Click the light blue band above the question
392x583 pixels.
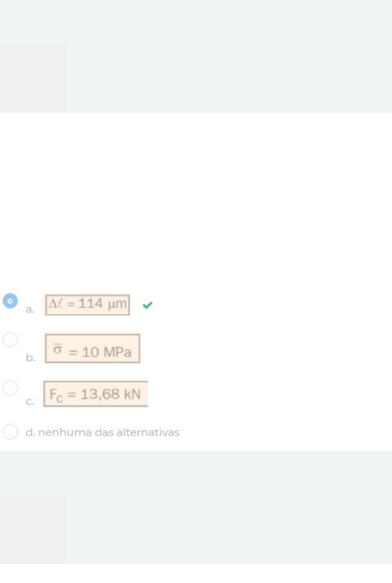point(230,55)
